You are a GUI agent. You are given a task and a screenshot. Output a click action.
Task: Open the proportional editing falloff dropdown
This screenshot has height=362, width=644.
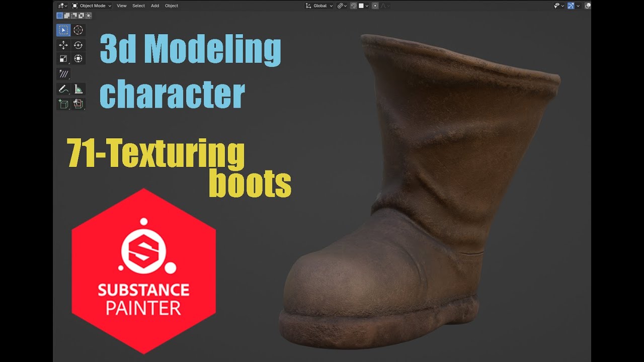(385, 6)
